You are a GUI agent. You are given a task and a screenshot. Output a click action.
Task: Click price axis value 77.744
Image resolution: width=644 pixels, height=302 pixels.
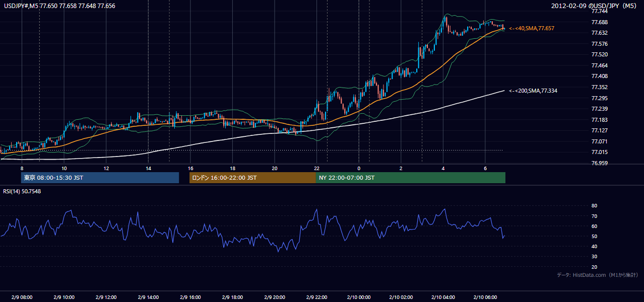(600, 12)
